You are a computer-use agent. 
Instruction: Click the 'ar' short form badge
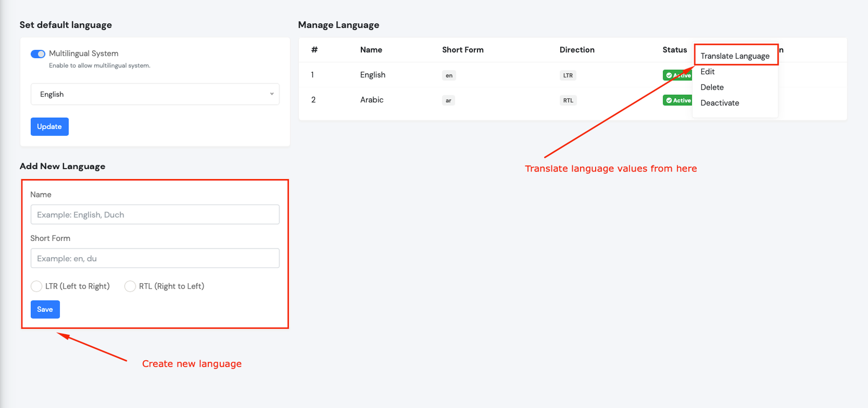coord(448,100)
